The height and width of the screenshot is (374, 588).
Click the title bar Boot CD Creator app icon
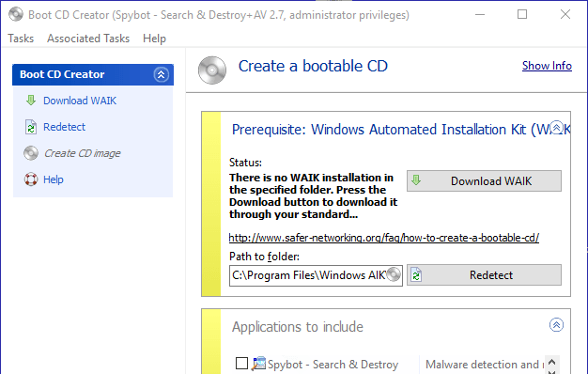[16, 14]
